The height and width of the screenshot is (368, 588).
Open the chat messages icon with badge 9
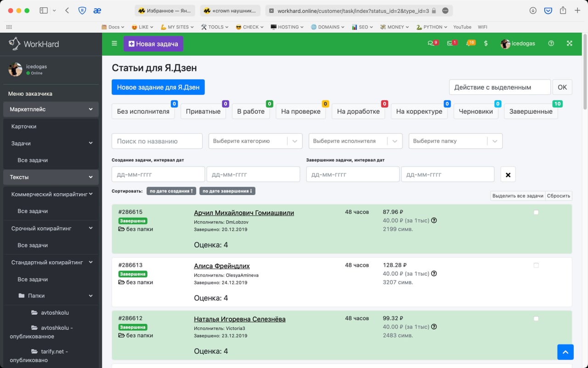point(431,43)
